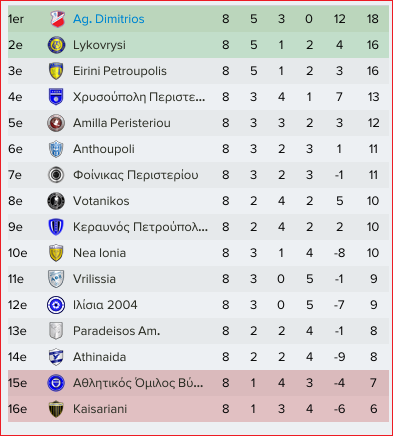Click the Χρυσούπολη Περιστε... team name

[139, 97]
